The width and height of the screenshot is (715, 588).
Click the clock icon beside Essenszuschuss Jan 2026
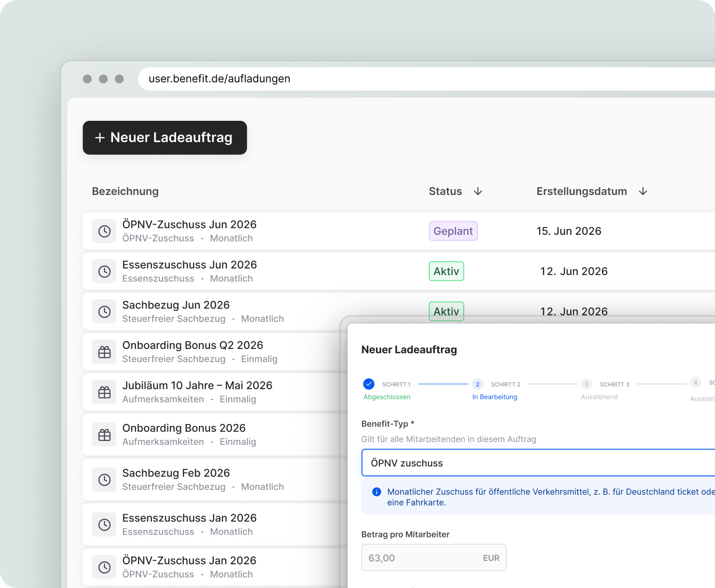point(104,525)
